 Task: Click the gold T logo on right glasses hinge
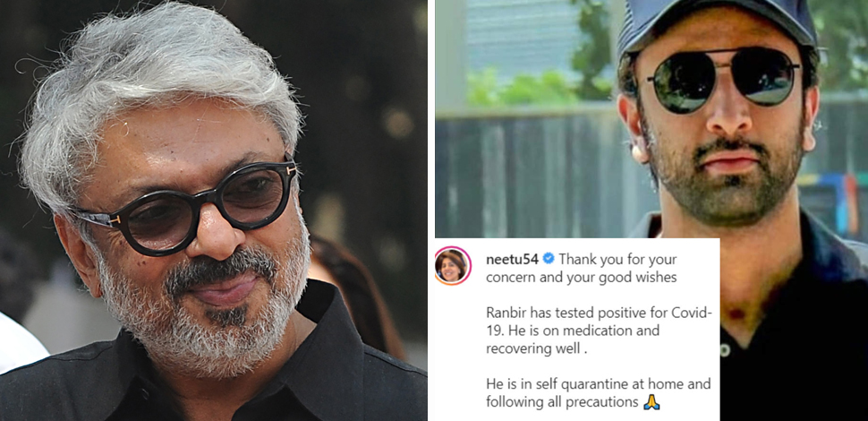291,170
